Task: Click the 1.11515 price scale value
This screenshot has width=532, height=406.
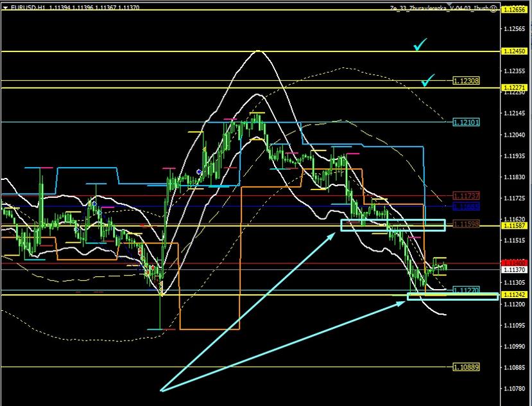Action: pyautogui.click(x=515, y=240)
